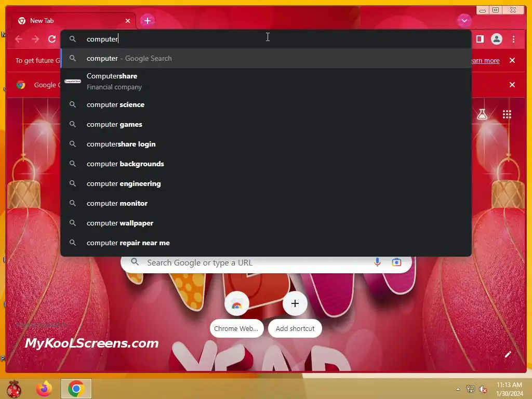The height and width of the screenshot is (399, 532).
Task: Toggle the Chrome side panel icon
Action: pyautogui.click(x=480, y=39)
